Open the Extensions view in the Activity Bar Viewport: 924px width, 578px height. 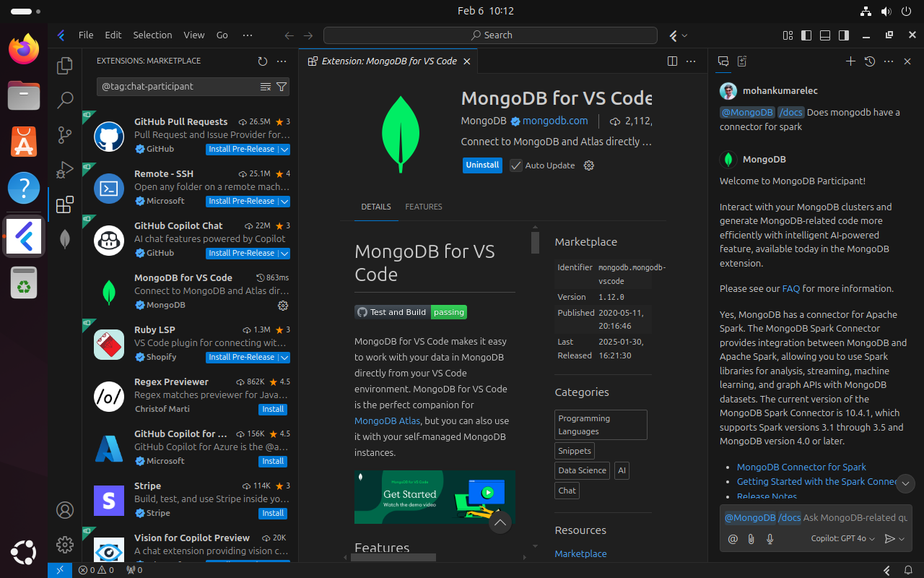(65, 204)
